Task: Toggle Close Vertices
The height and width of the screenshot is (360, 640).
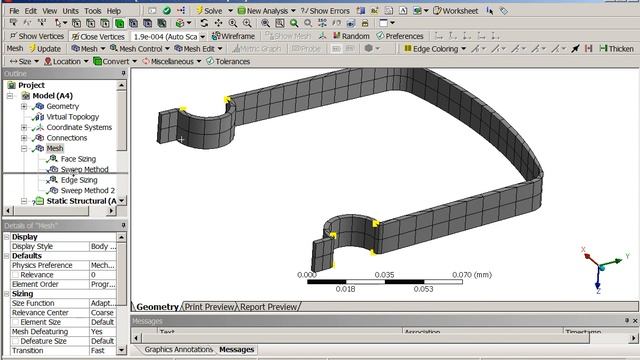Action: (98, 36)
